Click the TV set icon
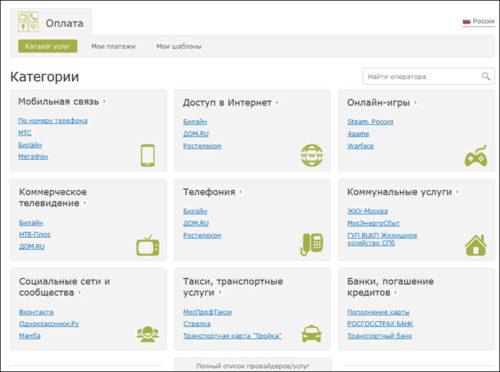Image resolution: width=500 pixels, height=372 pixels. tap(148, 245)
